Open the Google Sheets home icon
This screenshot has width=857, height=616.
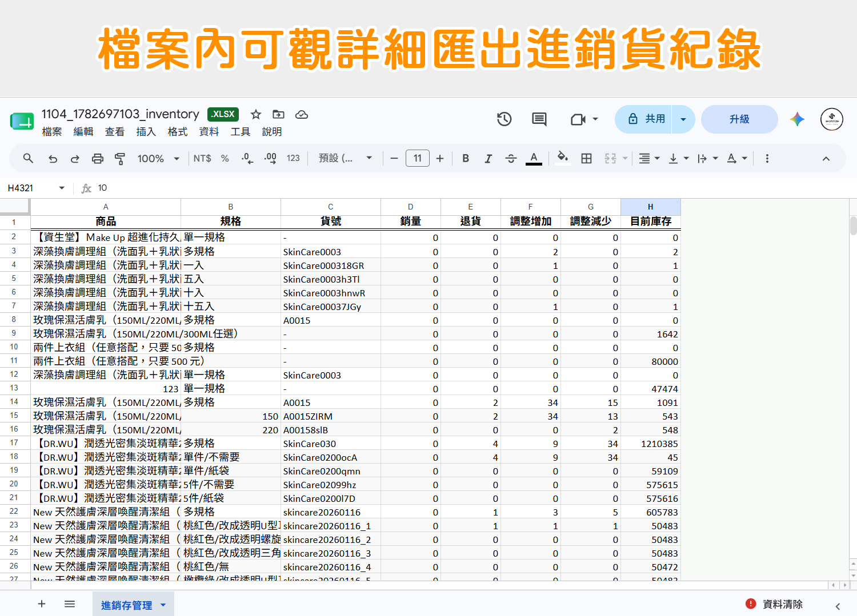point(22,121)
